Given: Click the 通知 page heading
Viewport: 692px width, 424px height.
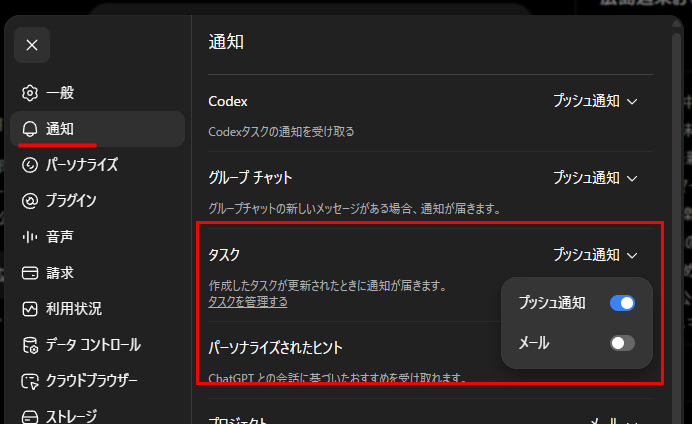Looking at the screenshot, I should (226, 42).
